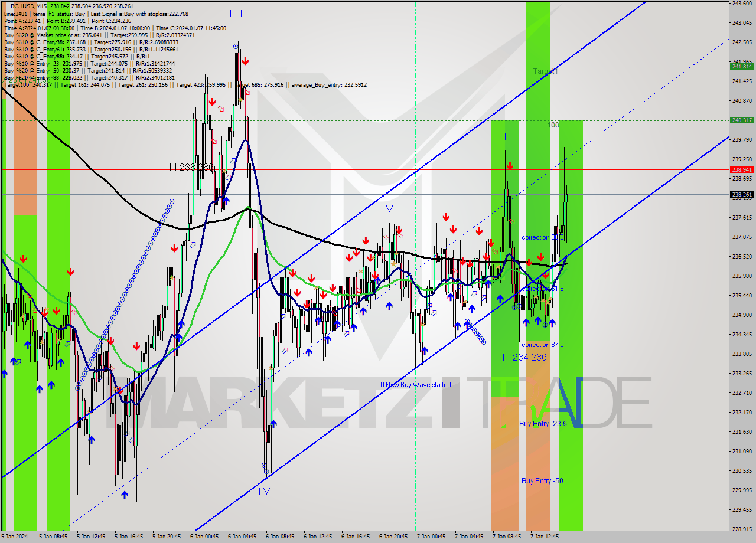Click the '6 Jan 04:45' time axis label

(242, 537)
